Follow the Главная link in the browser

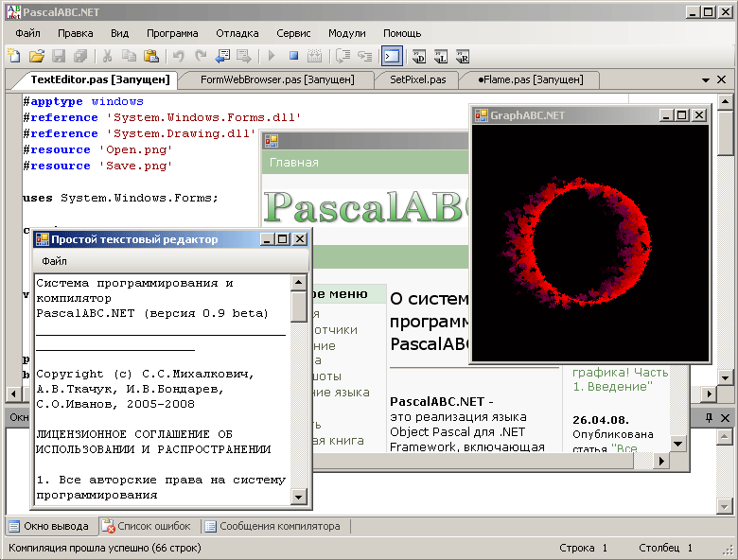[294, 163]
